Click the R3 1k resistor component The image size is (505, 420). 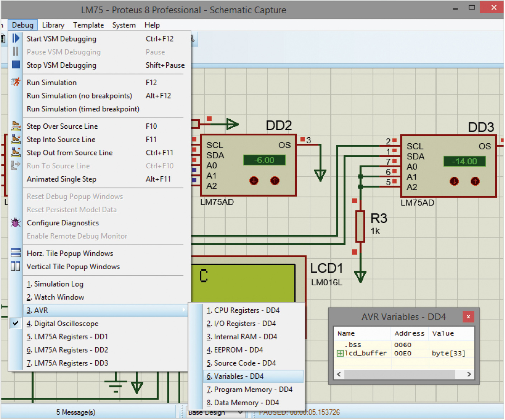[360, 226]
